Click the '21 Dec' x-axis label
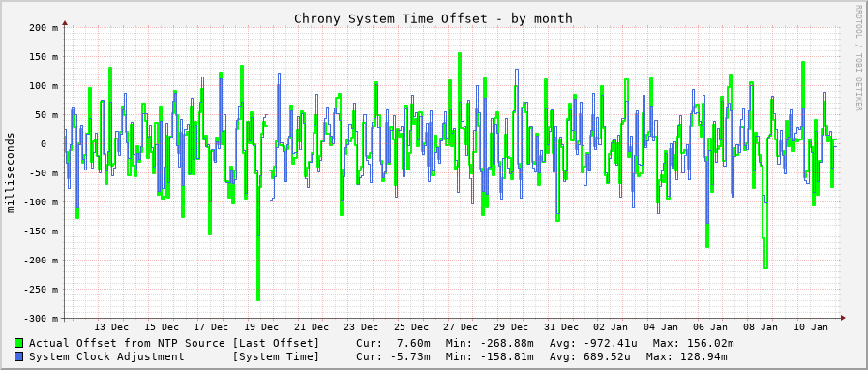868x370 pixels. click(312, 328)
